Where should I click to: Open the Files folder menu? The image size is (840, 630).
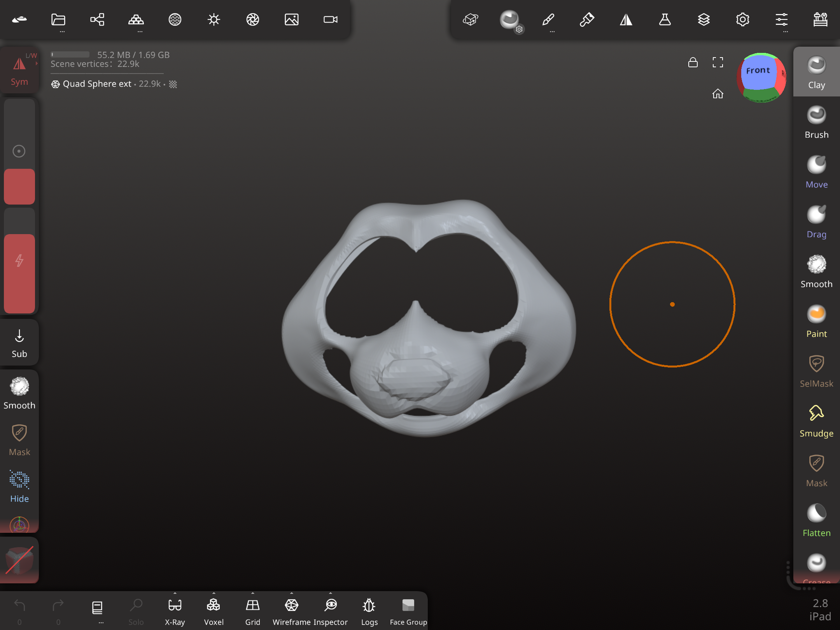[x=58, y=19]
